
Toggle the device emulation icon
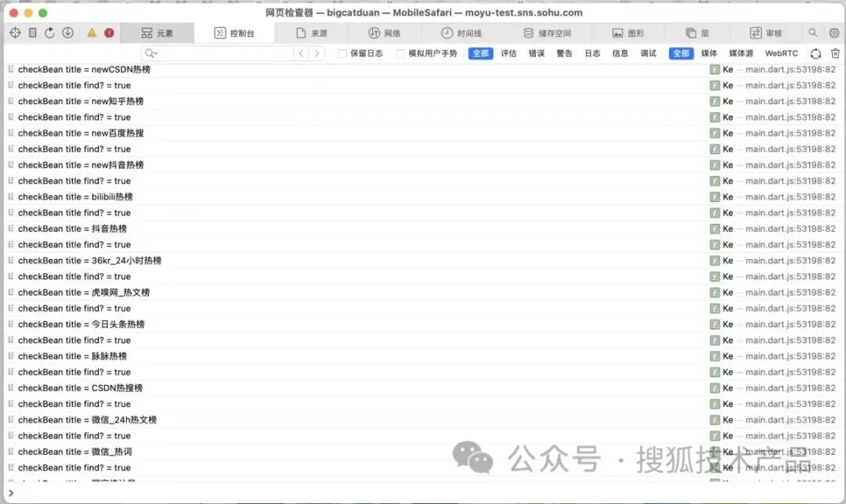(32, 33)
